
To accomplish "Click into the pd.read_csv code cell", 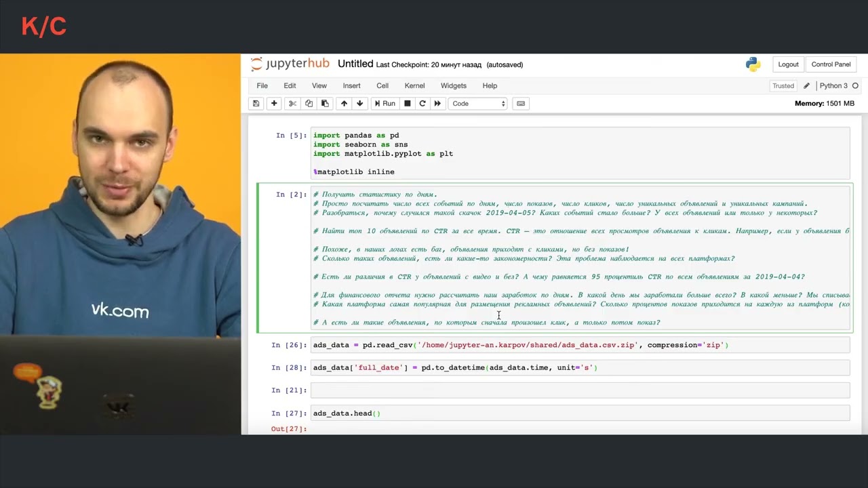I will [x=580, y=345].
